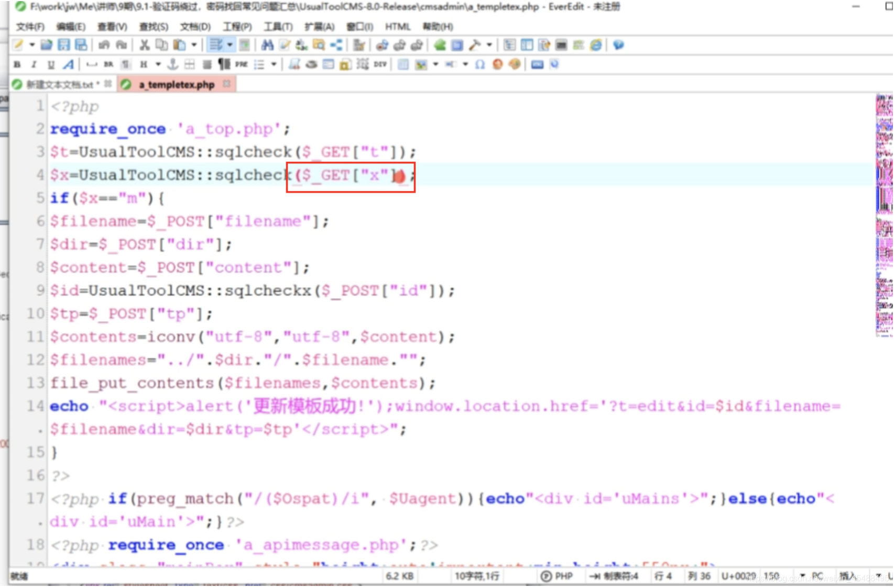The image size is (894, 588).
Task: Click the list insert icon
Action: coord(259,64)
